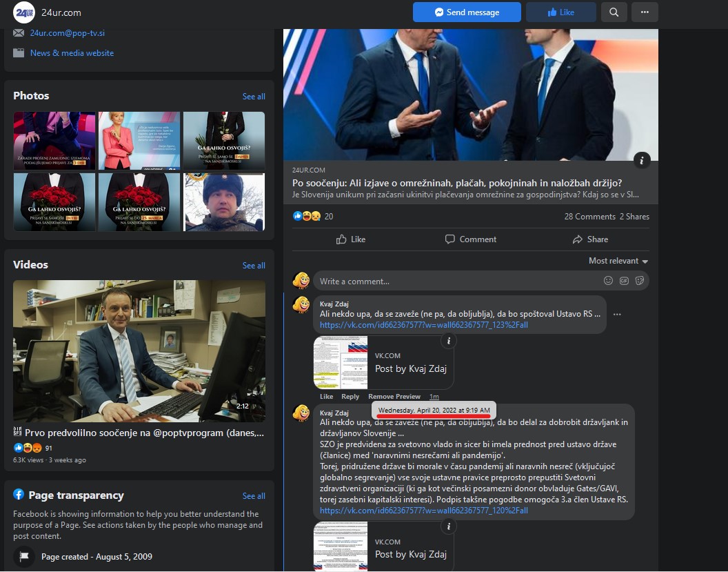Click the search magnifier icon in header
Image resolution: width=728 pixels, height=572 pixels.
614,12
